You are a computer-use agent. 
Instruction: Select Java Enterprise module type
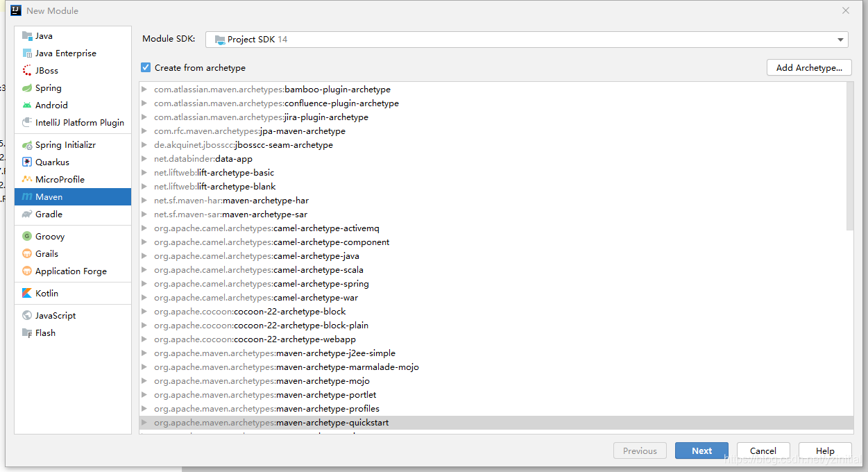73,53
